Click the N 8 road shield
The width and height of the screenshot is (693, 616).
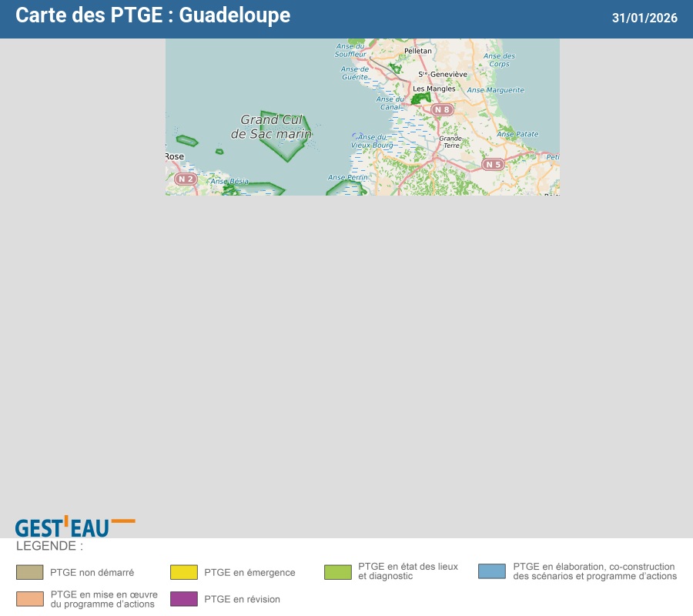441,110
